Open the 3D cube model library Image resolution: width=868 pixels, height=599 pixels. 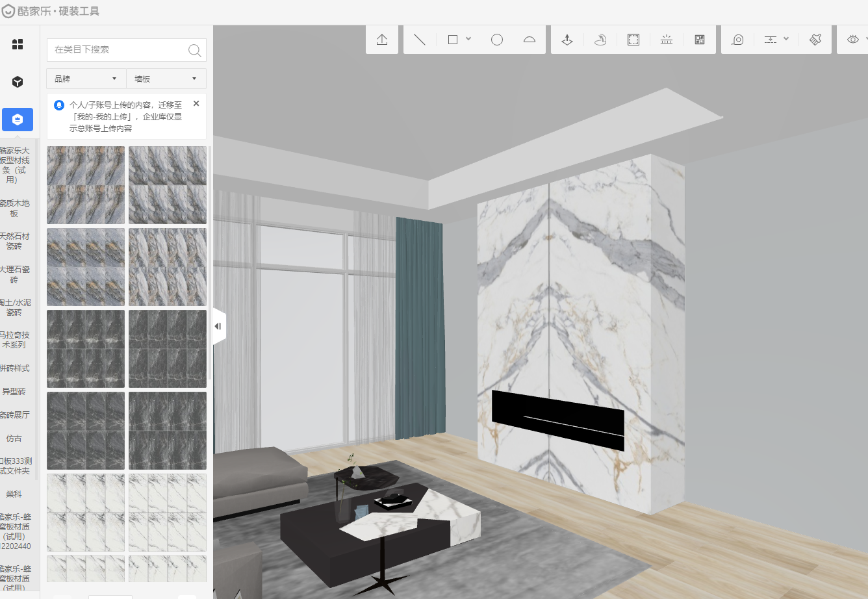point(18,82)
